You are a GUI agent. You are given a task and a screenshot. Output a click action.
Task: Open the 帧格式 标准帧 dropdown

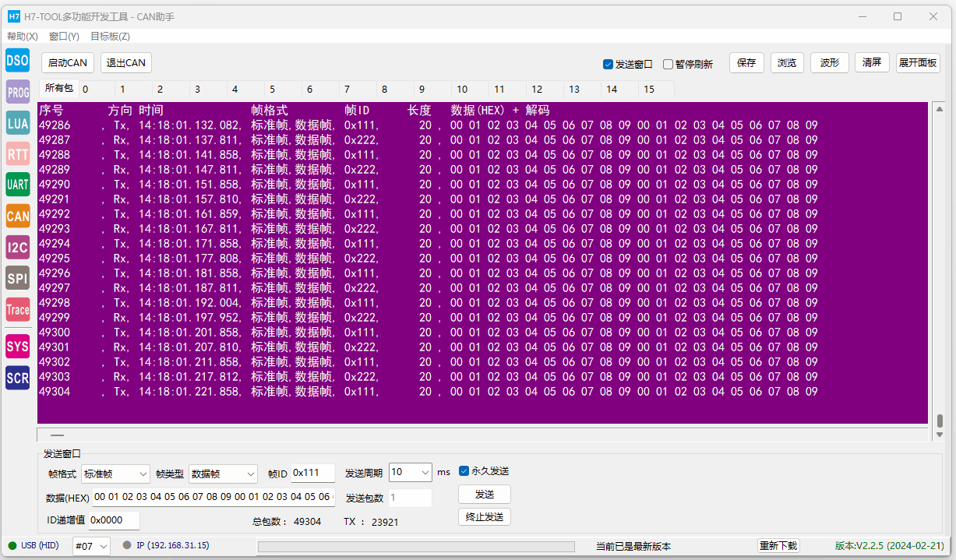coord(115,474)
